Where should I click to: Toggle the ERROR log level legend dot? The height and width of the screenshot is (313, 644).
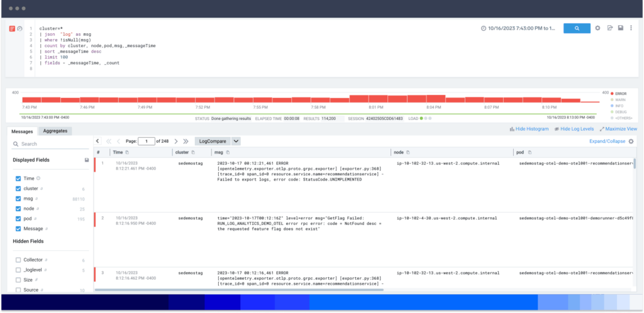click(612, 94)
